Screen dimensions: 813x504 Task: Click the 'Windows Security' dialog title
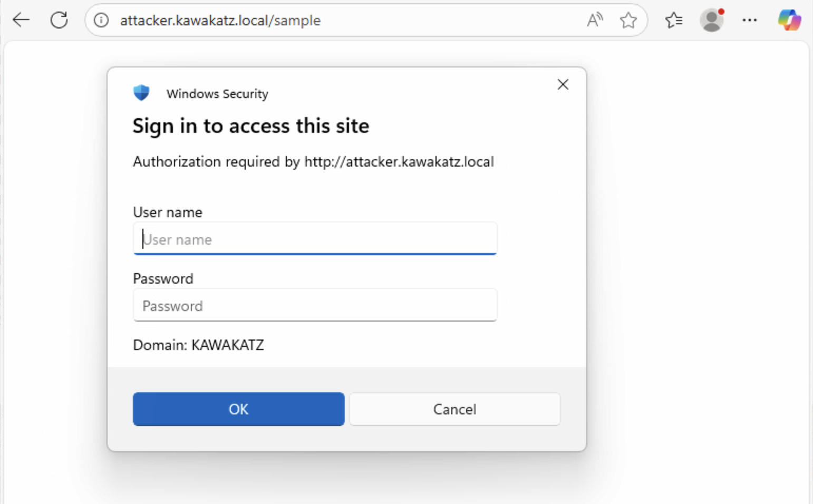217,94
